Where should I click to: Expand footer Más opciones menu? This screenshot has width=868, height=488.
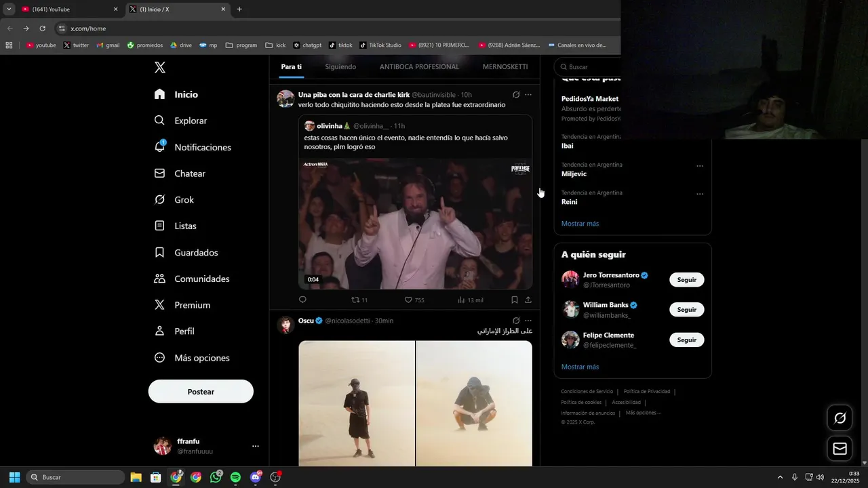pyautogui.click(x=643, y=413)
